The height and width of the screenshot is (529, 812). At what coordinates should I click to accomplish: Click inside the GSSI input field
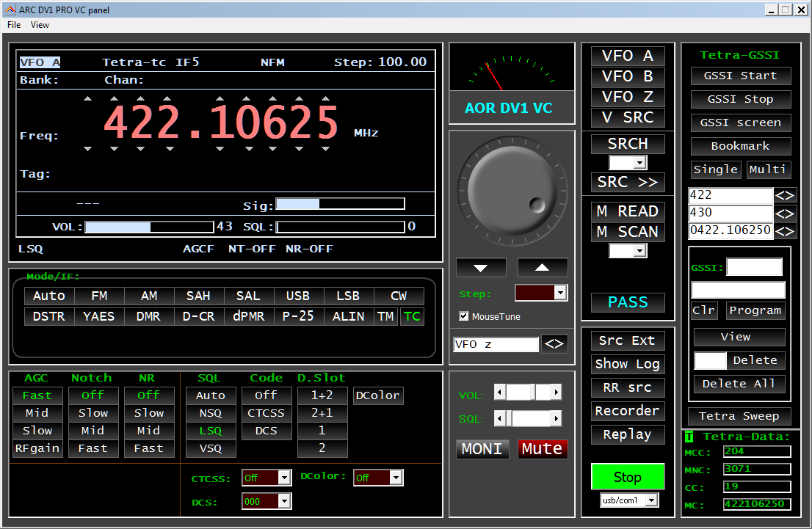(755, 267)
